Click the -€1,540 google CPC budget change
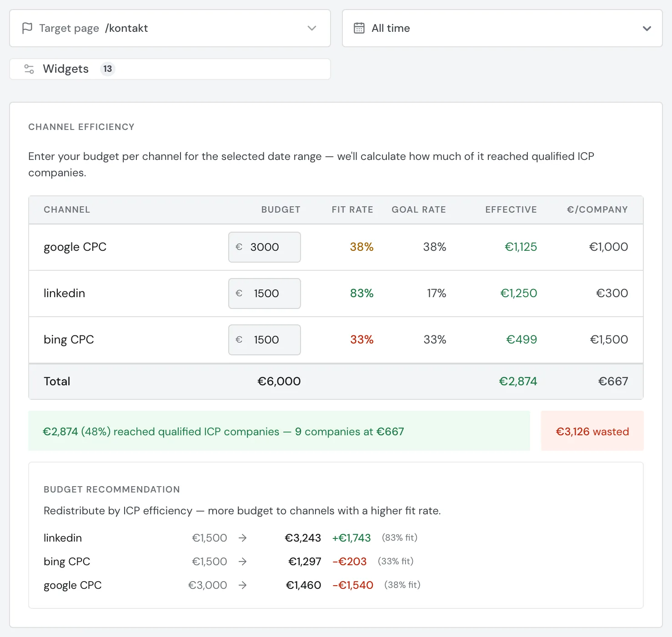Image resolution: width=672 pixels, height=637 pixels. (x=353, y=585)
